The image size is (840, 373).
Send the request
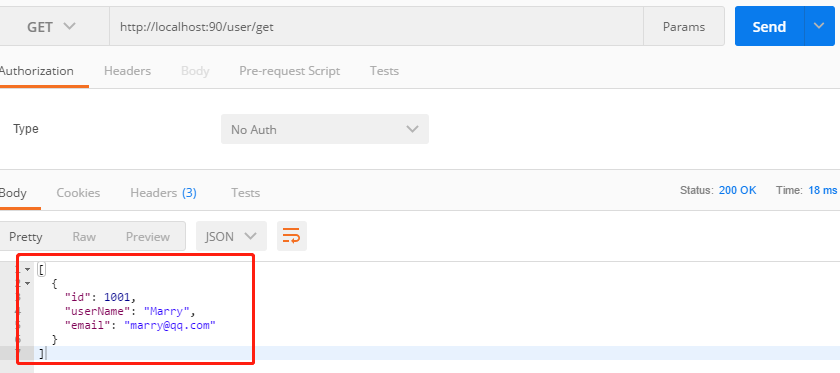pyautogui.click(x=769, y=26)
